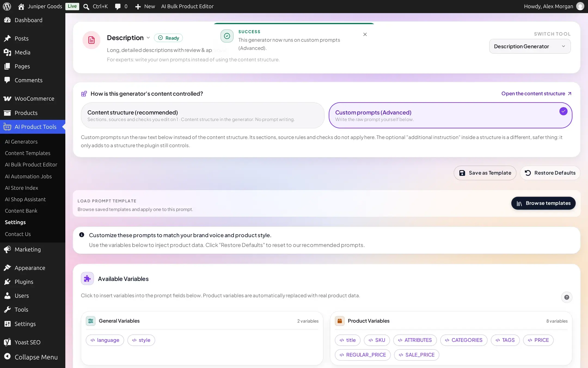This screenshot has width=588, height=368.
Task: Select Content structure (recommended) option
Action: (x=203, y=115)
